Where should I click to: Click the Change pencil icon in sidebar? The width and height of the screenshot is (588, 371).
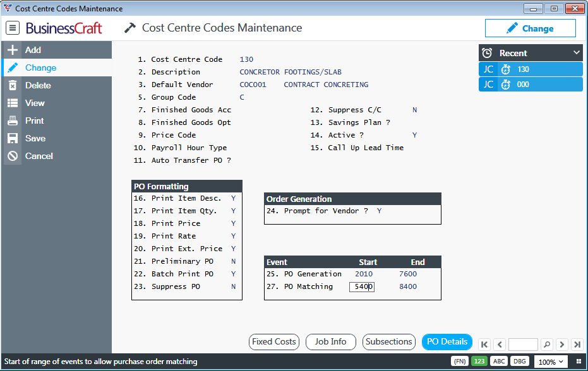pyautogui.click(x=13, y=68)
